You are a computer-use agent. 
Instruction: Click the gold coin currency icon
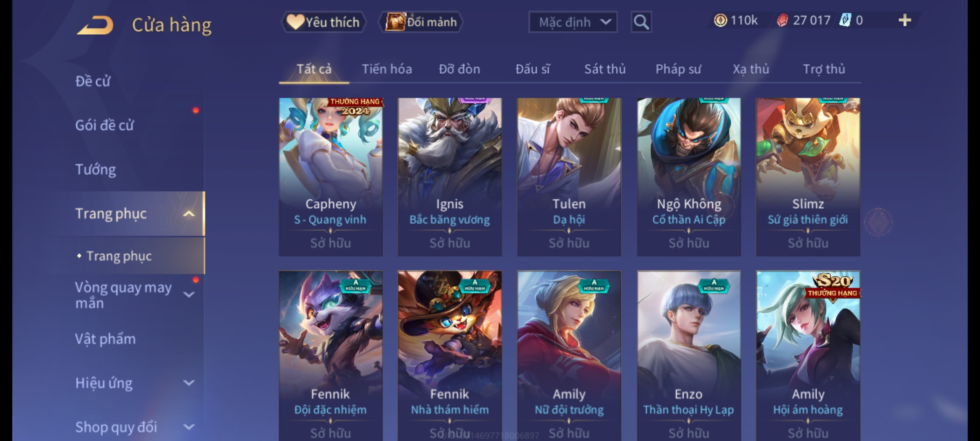[x=720, y=20]
